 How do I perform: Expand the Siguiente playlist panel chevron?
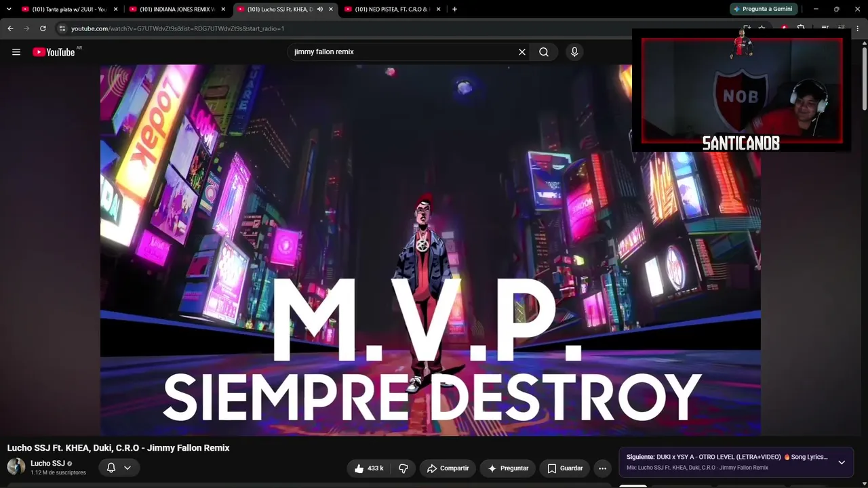tap(842, 462)
